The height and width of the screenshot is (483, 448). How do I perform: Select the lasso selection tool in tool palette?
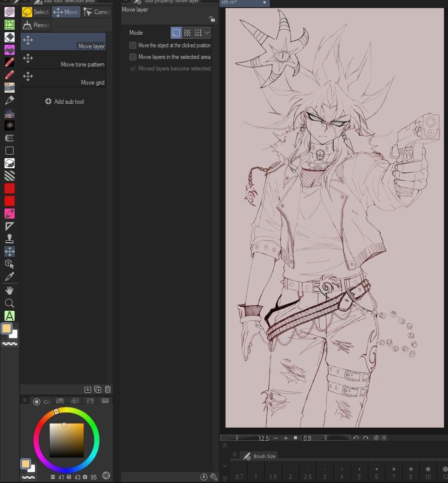pos(10,12)
